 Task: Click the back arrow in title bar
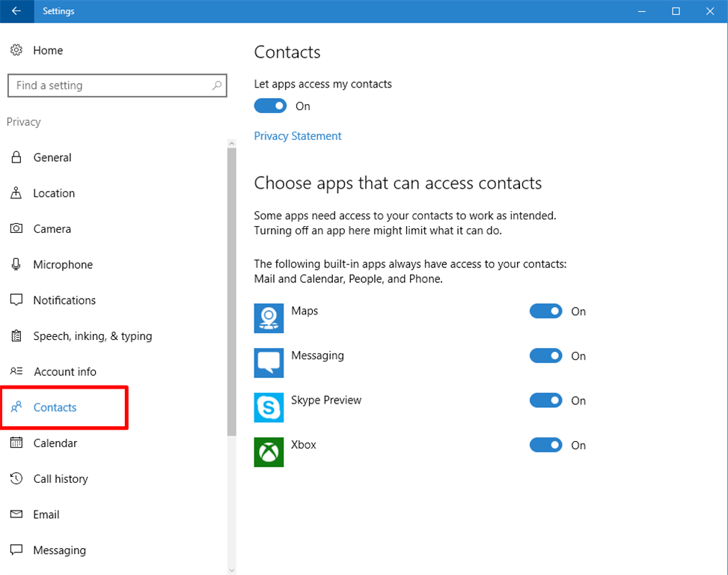coord(16,11)
